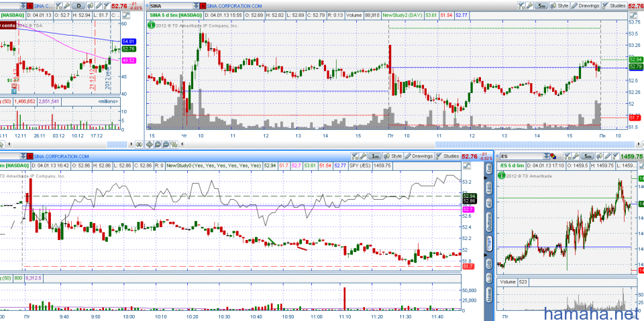644x321 pixels.
Task: Click horizontal scrollbar under top-left daily chart
Action: 118,144
